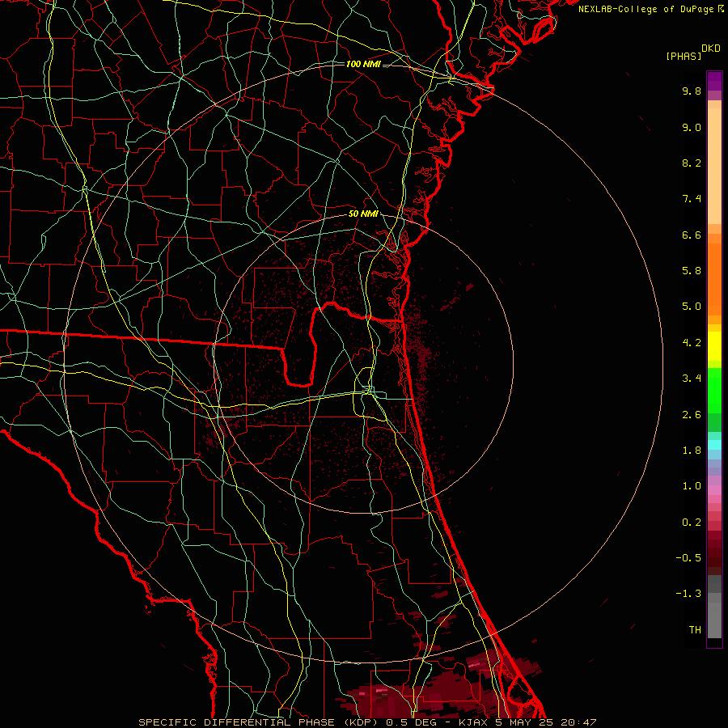The height and width of the screenshot is (728, 728).
Task: Click the 1.0 scale value
Action: (692, 486)
